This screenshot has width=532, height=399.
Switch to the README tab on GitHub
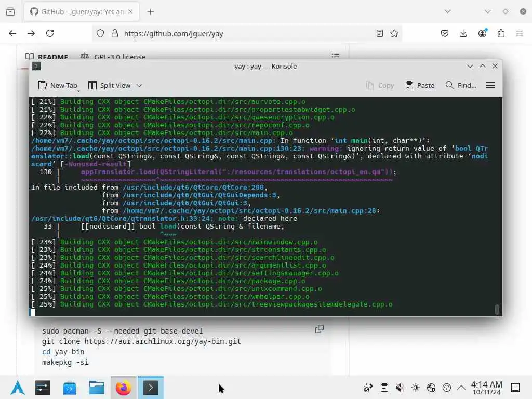point(47,56)
